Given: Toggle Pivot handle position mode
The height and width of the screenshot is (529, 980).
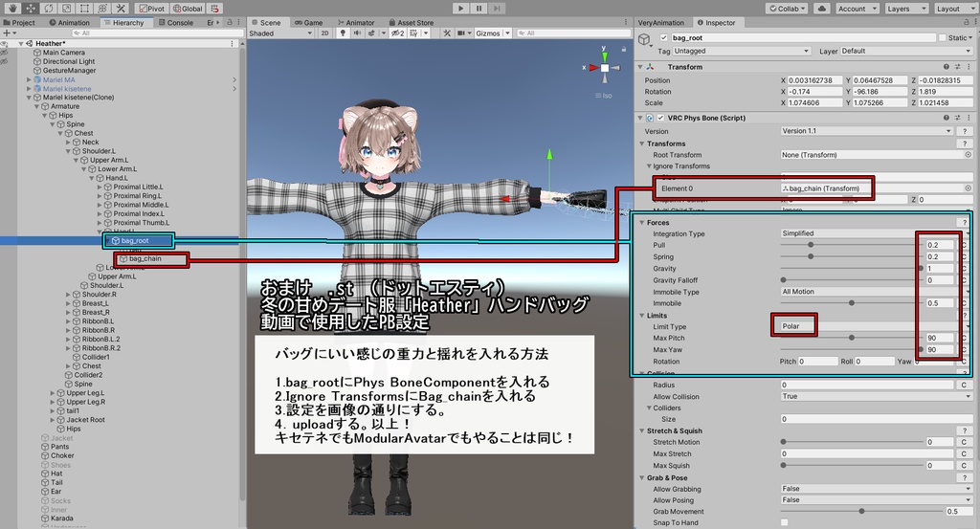Looking at the screenshot, I should 152,9.
